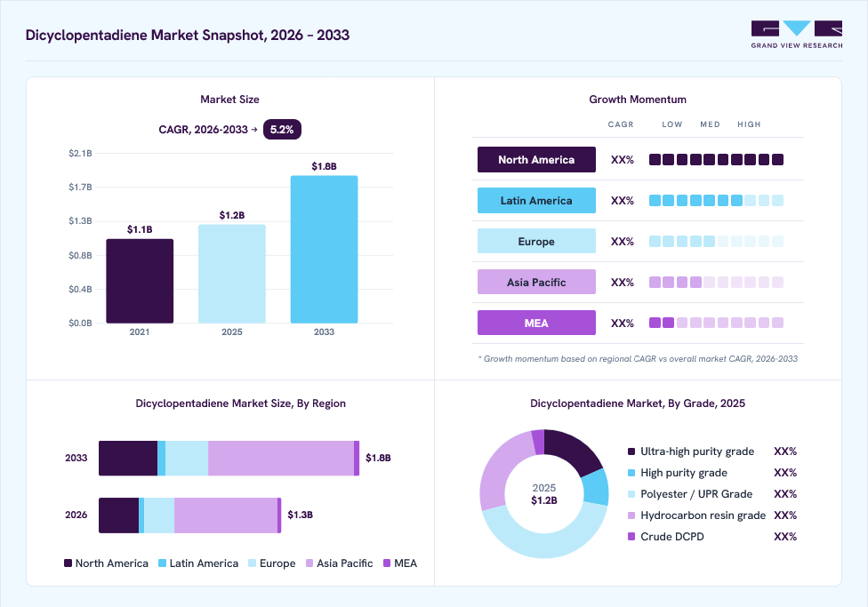Click the Market Size panel title
The height and width of the screenshot is (607, 868).
[229, 100]
